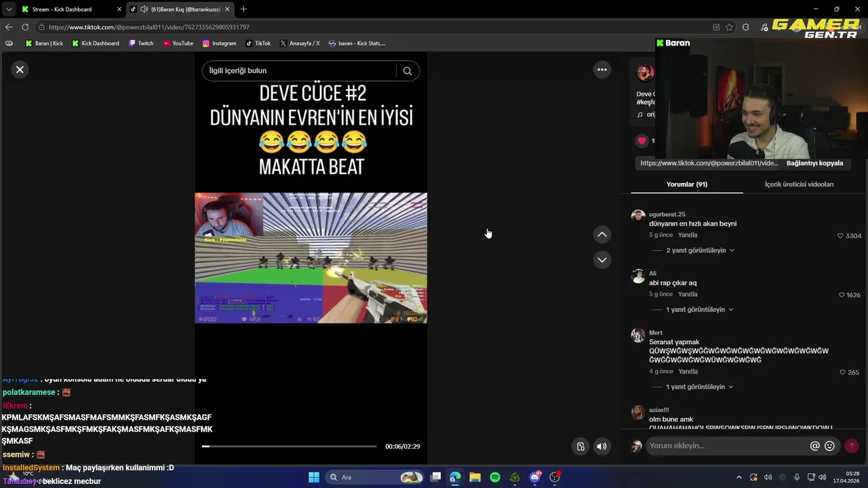The width and height of the screenshot is (868, 488).
Task: Open the tab list dropdown arrow
Action: [8, 9]
